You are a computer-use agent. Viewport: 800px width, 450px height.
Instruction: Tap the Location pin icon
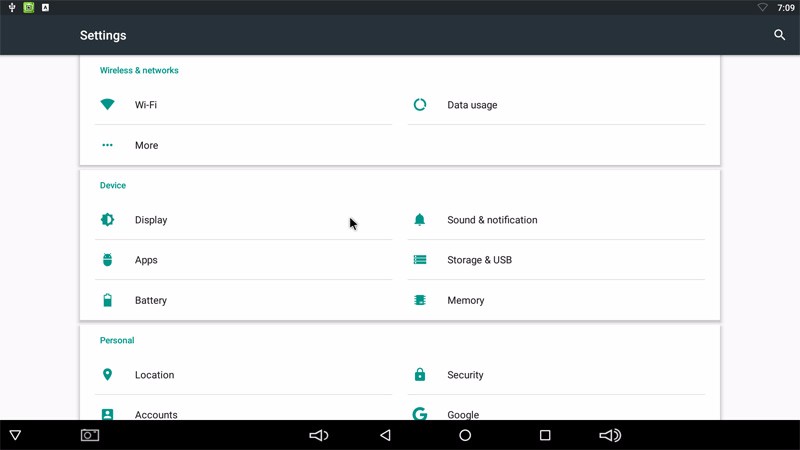click(x=108, y=375)
